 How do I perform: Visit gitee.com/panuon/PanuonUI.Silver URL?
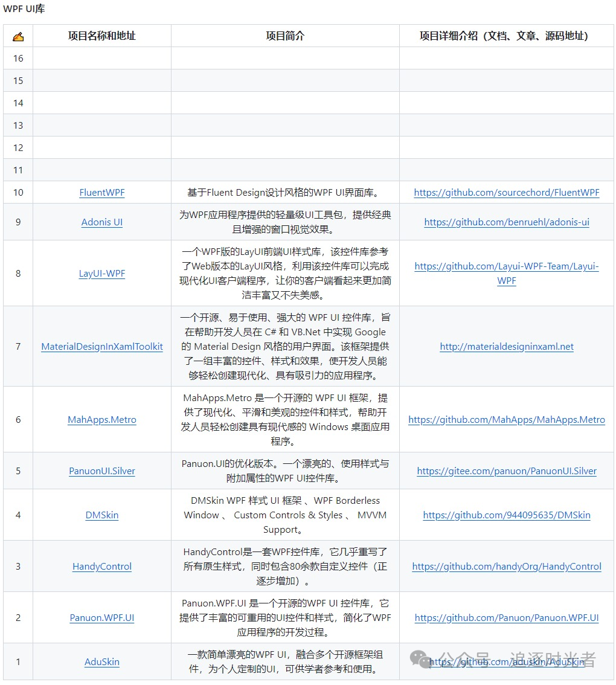(x=506, y=471)
